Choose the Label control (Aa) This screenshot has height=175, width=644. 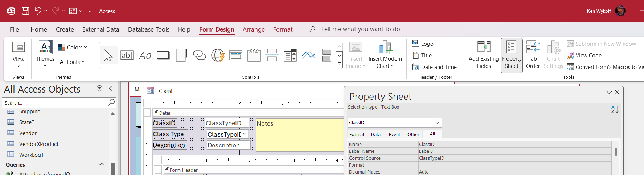pyautogui.click(x=145, y=55)
